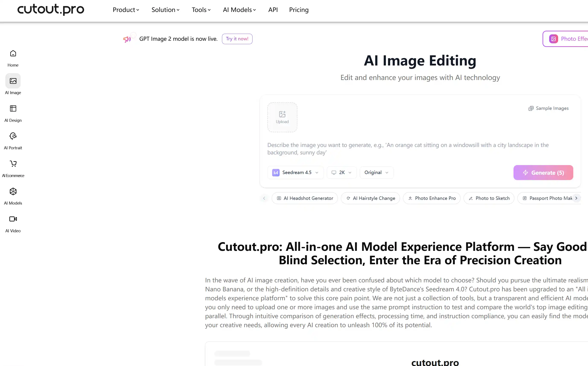Image resolution: width=588 pixels, height=366 pixels.
Task: Click 'Edit and enhance your images' subtitle
Action: pos(420,77)
